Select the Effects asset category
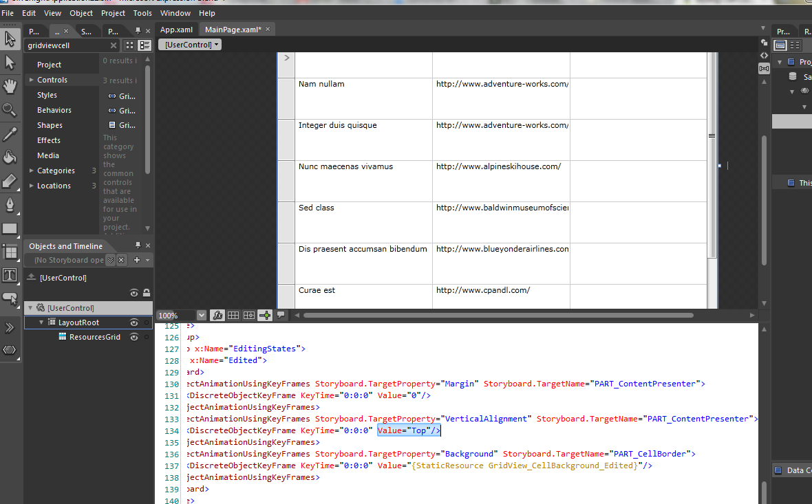Viewport: 812px width, 504px height. pos(49,140)
